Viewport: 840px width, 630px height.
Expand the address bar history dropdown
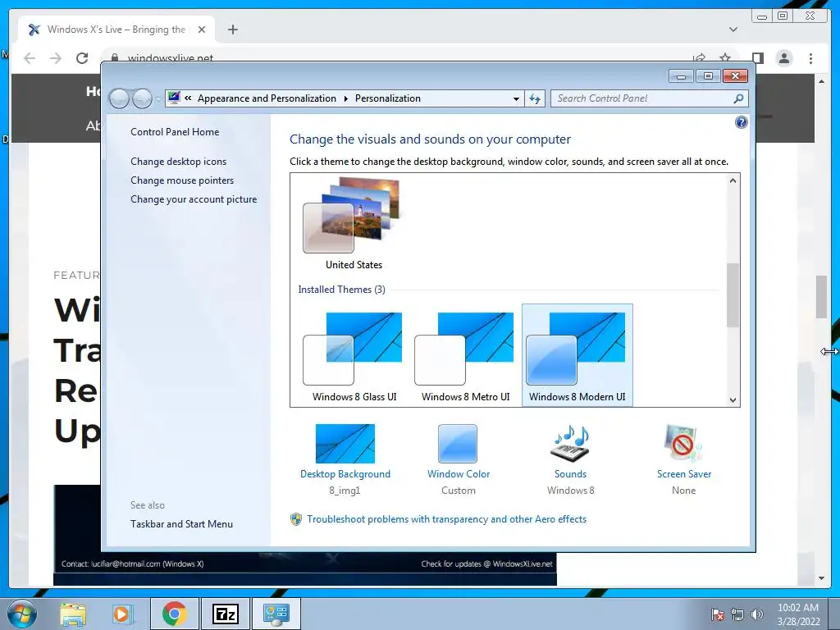(x=516, y=98)
